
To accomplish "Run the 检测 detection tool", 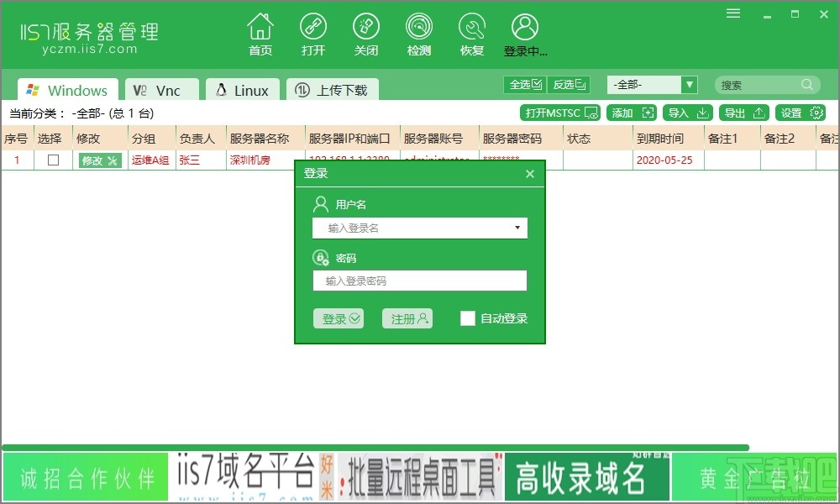I will click(419, 34).
